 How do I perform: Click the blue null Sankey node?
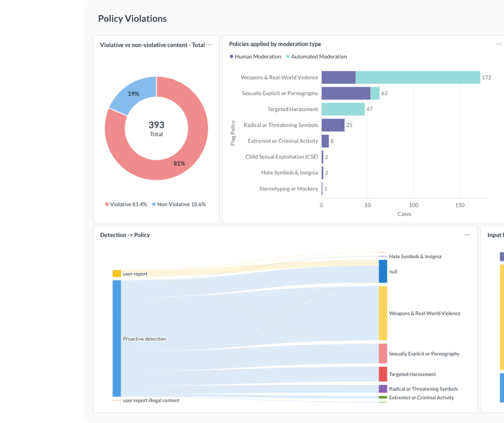click(x=383, y=272)
